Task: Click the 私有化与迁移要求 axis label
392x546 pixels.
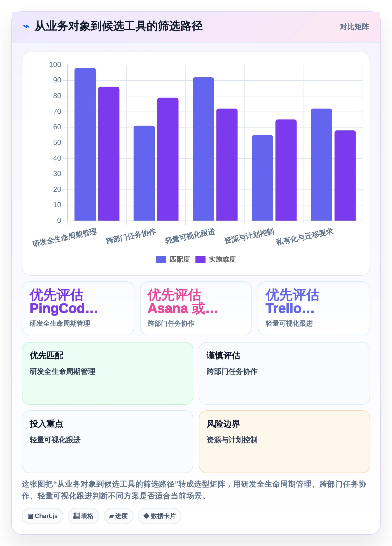Action: [x=305, y=237]
